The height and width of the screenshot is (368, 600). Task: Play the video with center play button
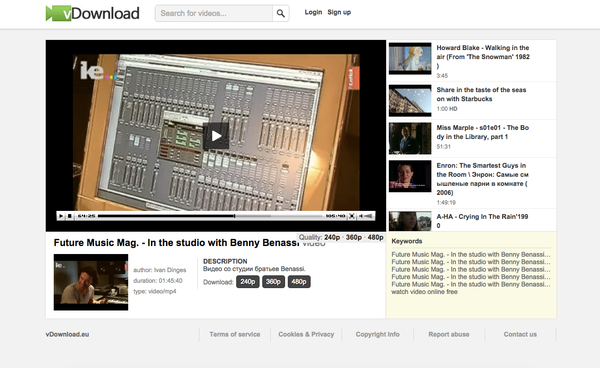point(216,136)
